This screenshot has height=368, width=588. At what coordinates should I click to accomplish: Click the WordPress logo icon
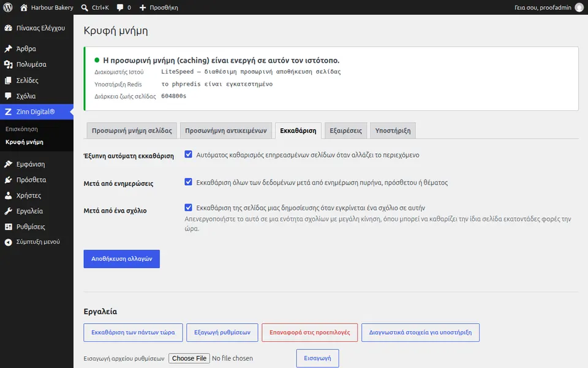8,7
